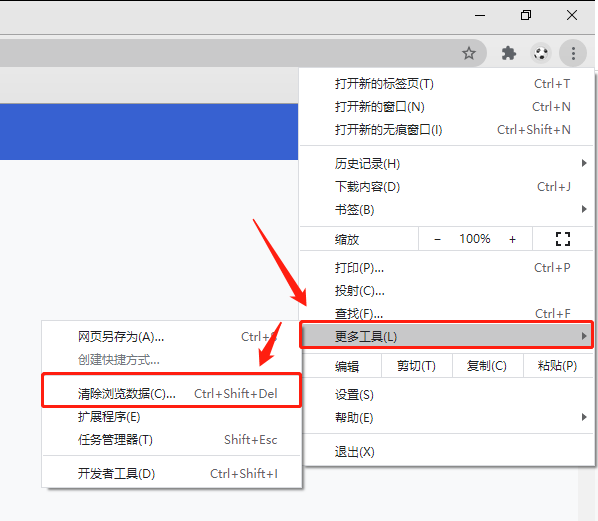Open 任务管理器(T) entry
The image size is (598, 521).
coord(172,439)
